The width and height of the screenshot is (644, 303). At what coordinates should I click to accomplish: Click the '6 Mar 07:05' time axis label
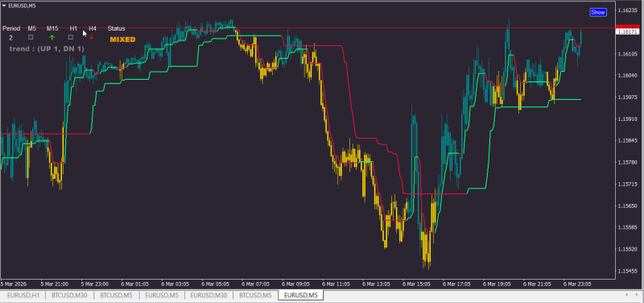click(x=255, y=284)
